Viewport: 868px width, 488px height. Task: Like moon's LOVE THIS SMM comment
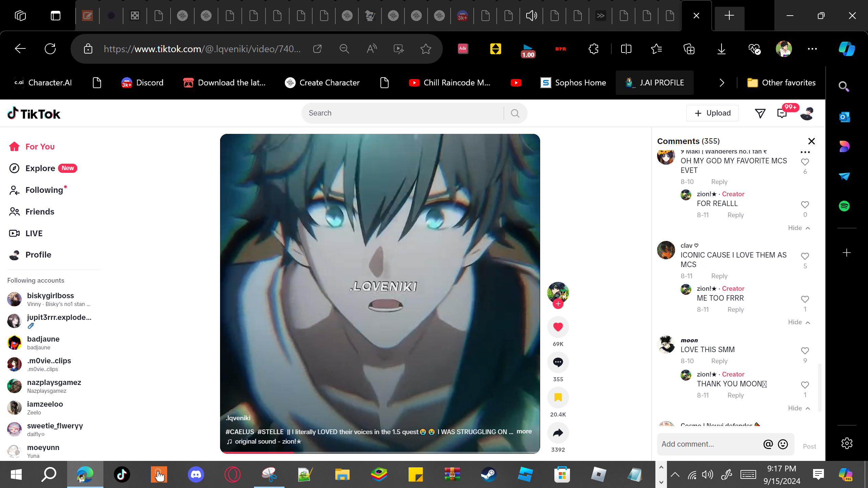click(805, 351)
